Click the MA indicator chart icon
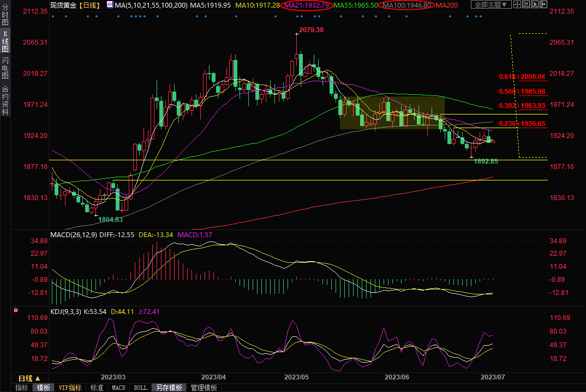The image size is (586, 392). pos(110,5)
